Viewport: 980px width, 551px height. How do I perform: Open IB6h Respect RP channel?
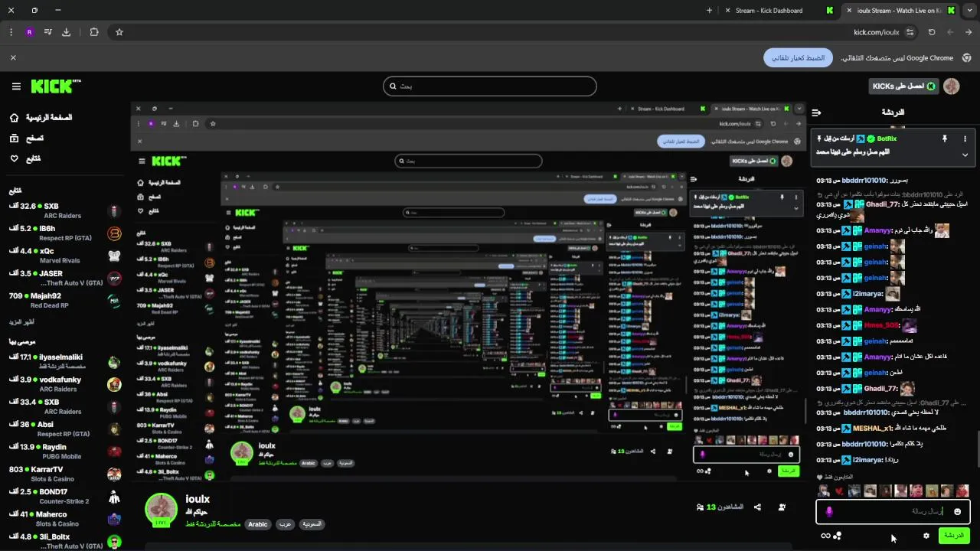65,233
